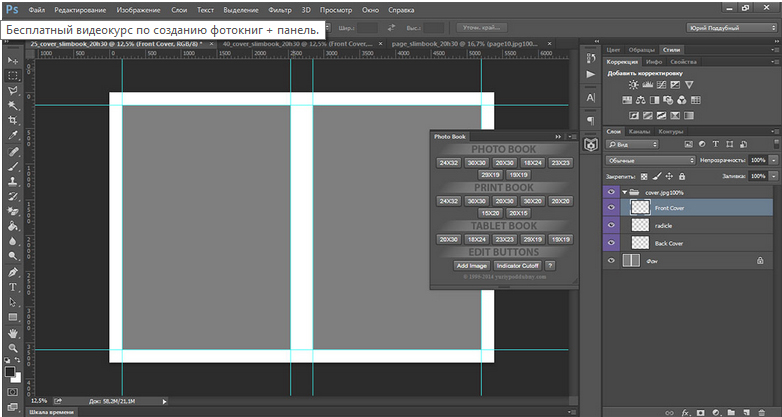Click the Indicator Cutoff button

coord(517,266)
